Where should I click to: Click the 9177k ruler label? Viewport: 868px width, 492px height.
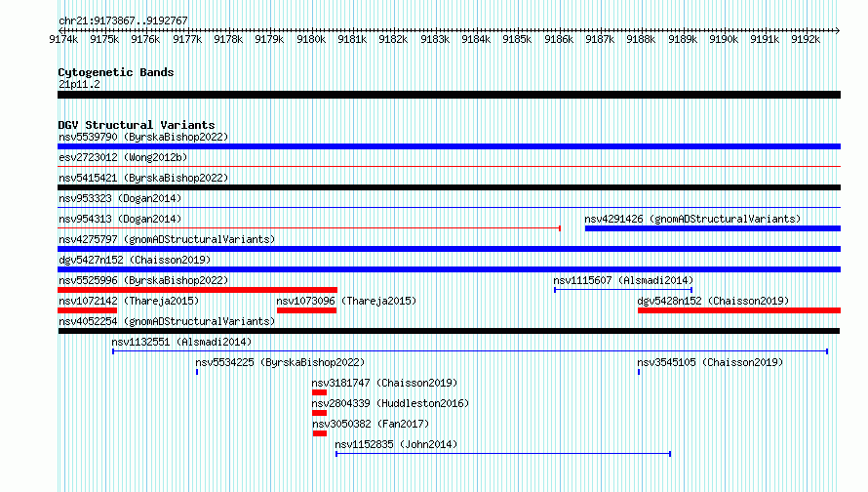point(187,39)
